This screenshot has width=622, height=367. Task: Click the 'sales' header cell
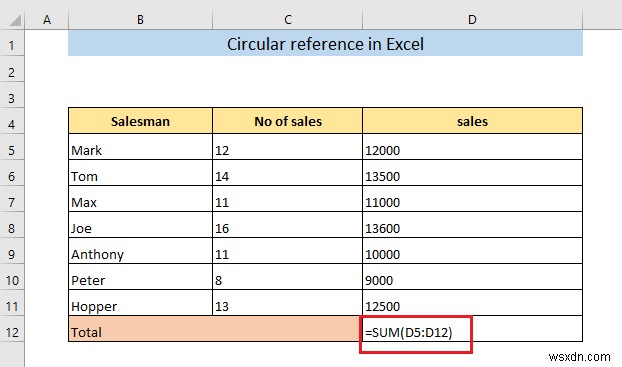472,121
